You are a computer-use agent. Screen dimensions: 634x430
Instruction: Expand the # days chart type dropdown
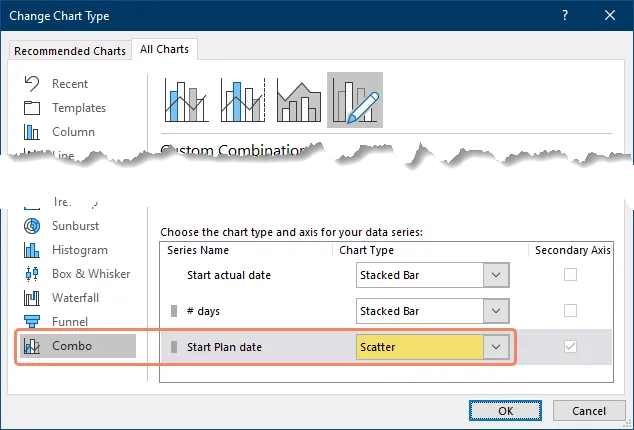496,311
